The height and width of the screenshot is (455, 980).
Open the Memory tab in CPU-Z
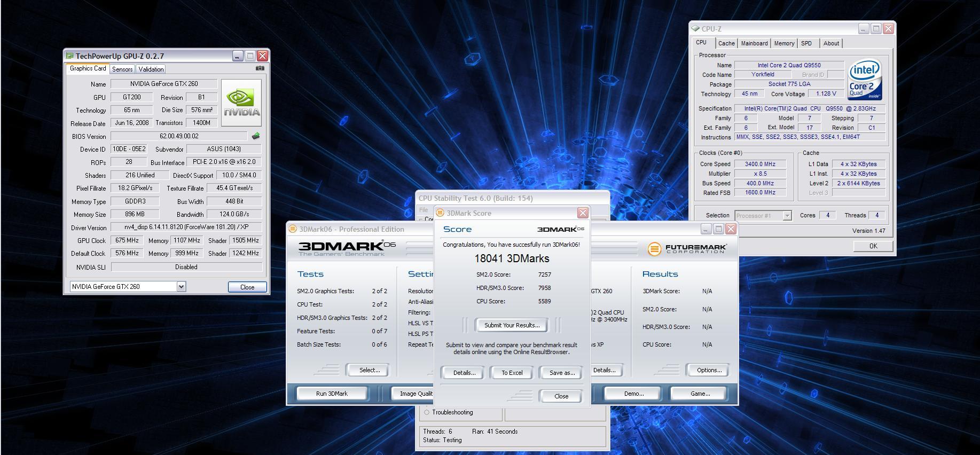pyautogui.click(x=784, y=43)
